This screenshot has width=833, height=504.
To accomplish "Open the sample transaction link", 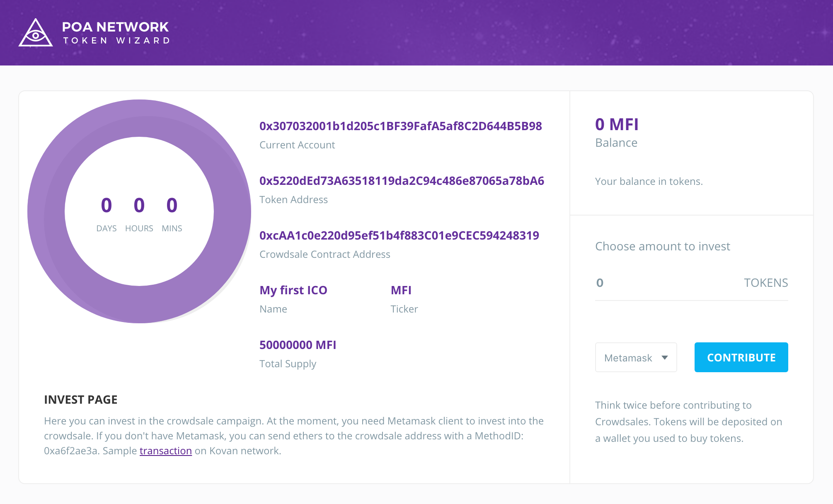I will pyautogui.click(x=166, y=451).
